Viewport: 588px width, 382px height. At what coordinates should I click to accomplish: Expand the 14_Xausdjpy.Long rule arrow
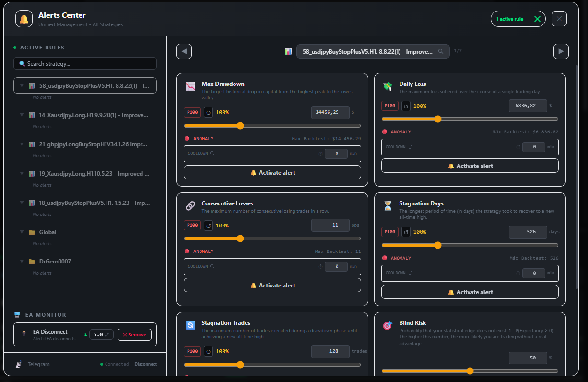[x=22, y=115]
